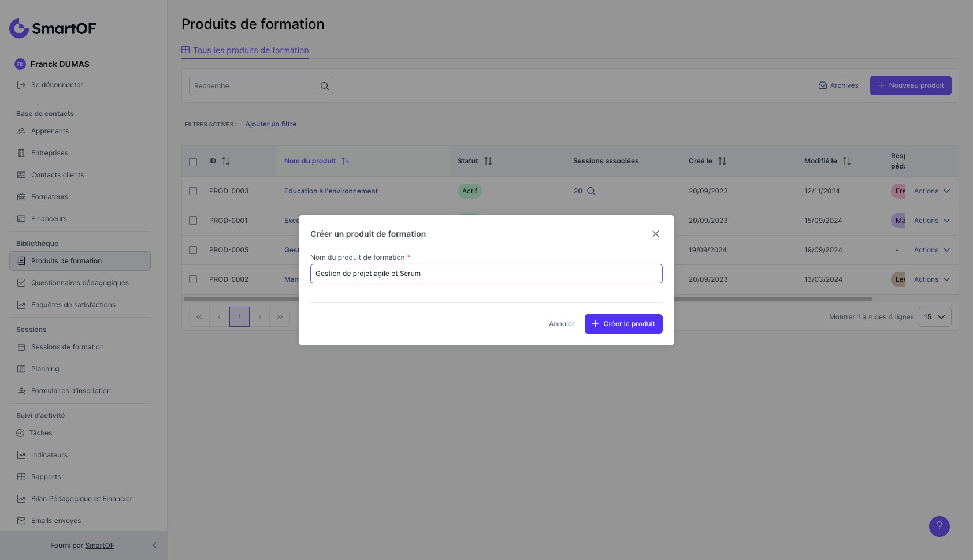Open the Tâches page

35,433
